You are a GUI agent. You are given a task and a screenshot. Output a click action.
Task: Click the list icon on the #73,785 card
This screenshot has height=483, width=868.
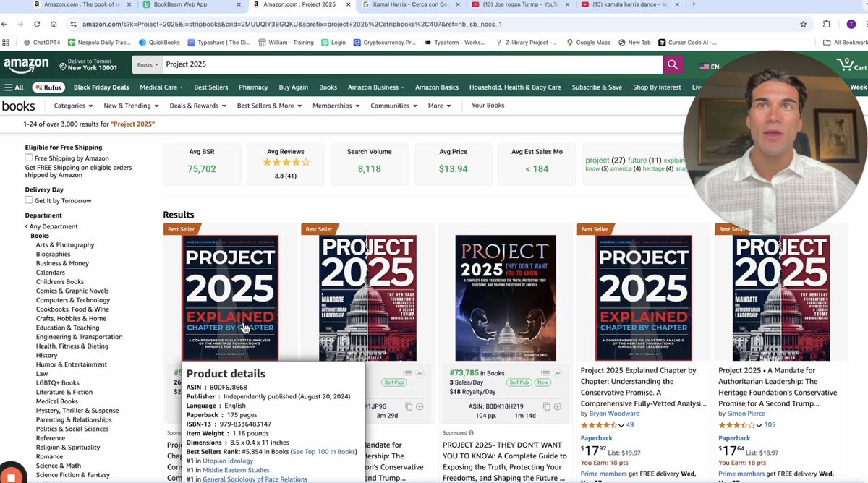546,373
